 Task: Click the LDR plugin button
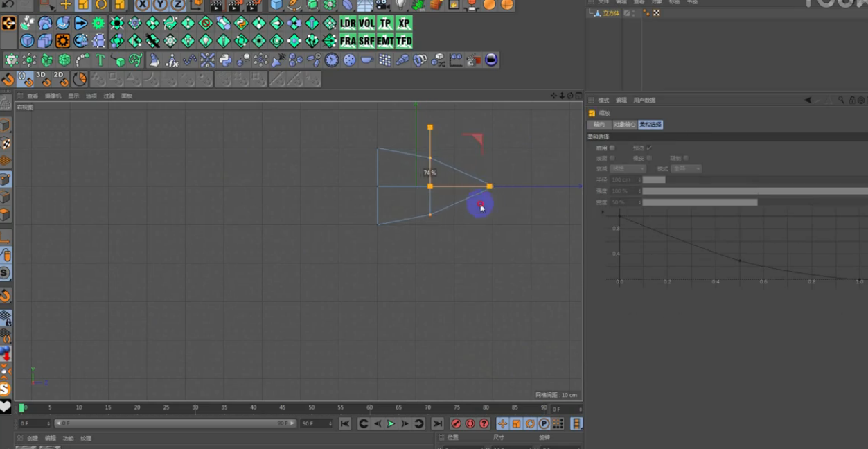pyautogui.click(x=348, y=23)
